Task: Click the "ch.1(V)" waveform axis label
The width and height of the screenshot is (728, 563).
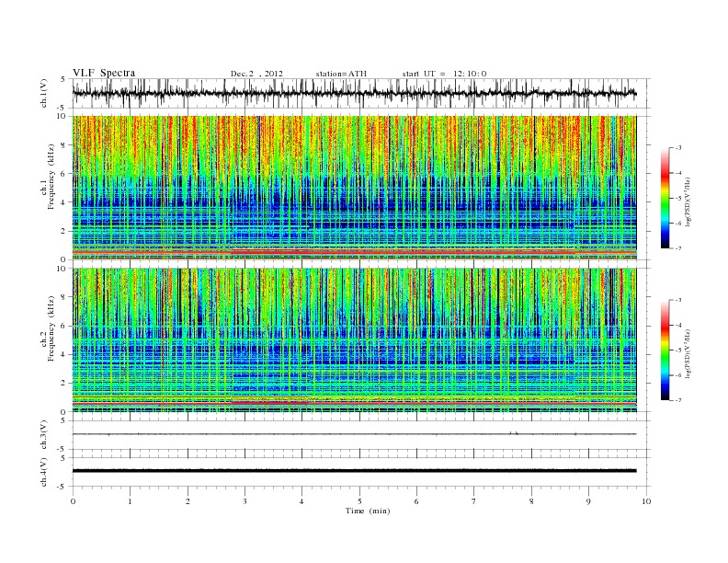Action: 43,93
